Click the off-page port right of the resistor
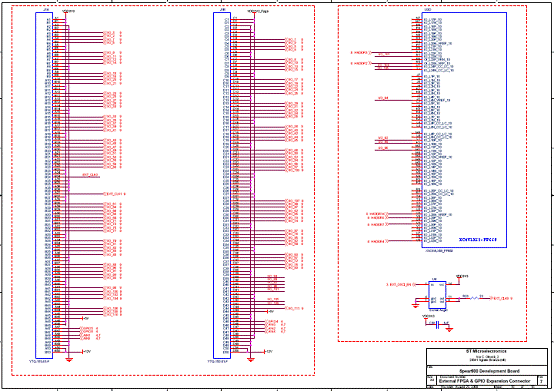This screenshot has width=554, height=391. [501, 298]
